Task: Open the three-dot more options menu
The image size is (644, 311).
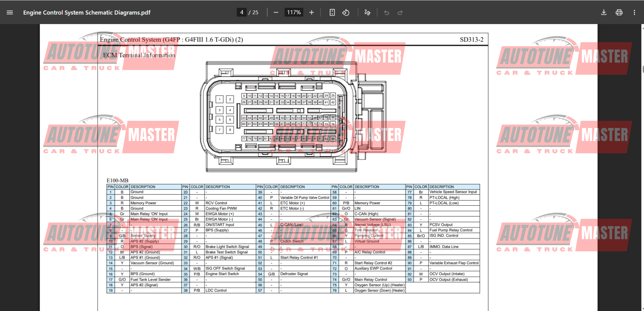Action: [x=634, y=12]
